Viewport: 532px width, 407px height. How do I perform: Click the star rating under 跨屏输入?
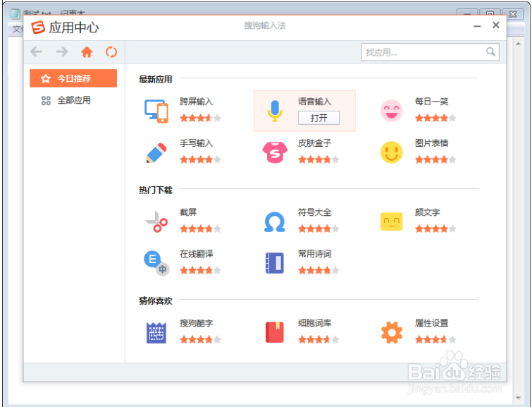201,118
